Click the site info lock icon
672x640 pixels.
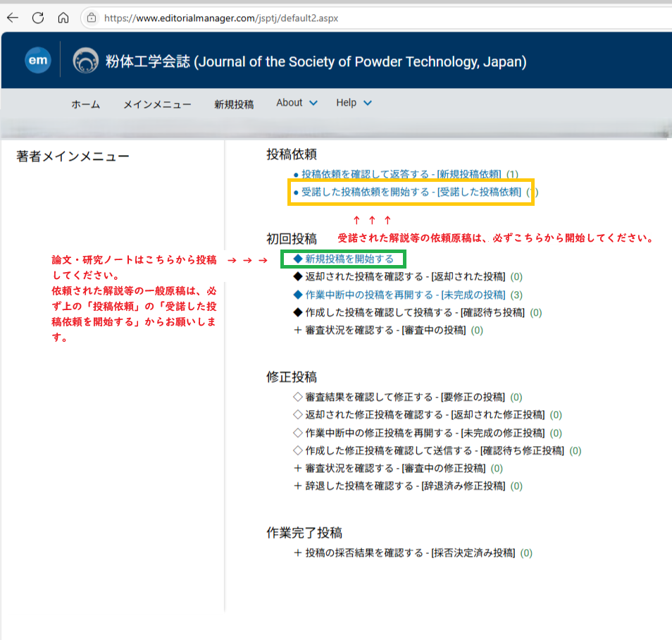[x=92, y=18]
